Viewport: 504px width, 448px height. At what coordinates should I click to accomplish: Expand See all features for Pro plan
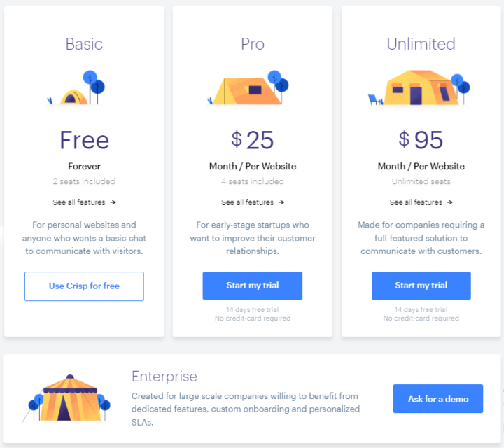(248, 202)
